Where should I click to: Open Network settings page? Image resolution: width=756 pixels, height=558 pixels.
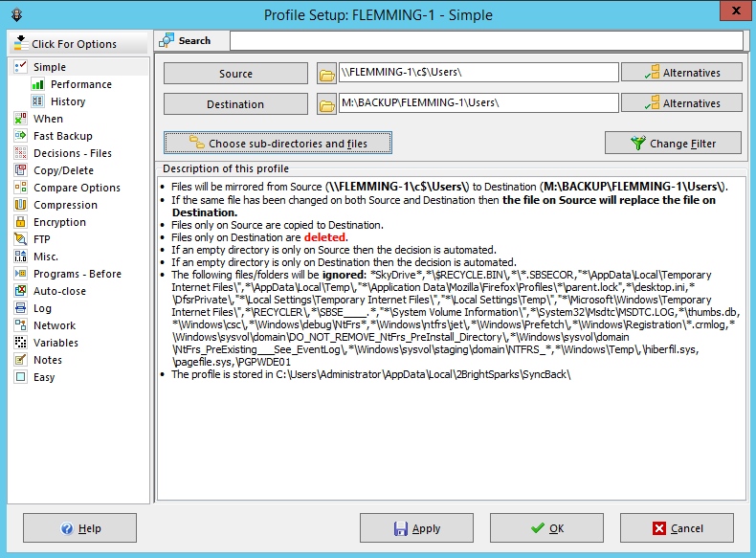pyautogui.click(x=55, y=325)
